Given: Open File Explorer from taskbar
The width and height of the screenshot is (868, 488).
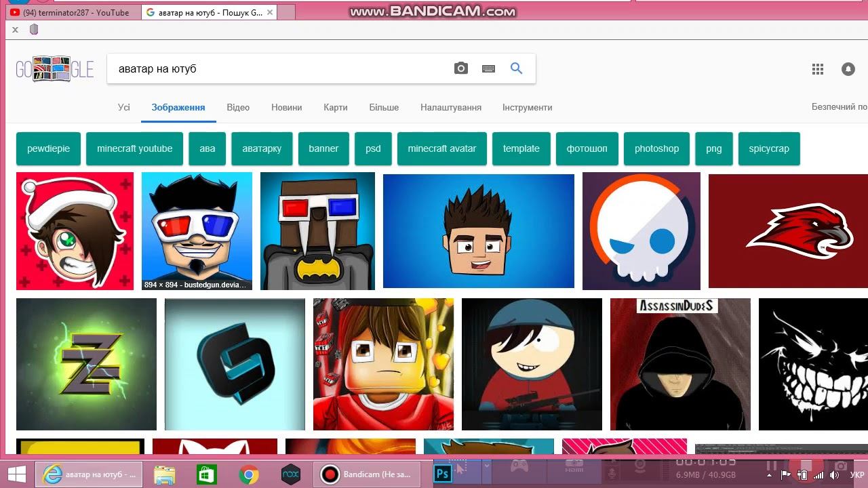Looking at the screenshot, I should (165, 474).
